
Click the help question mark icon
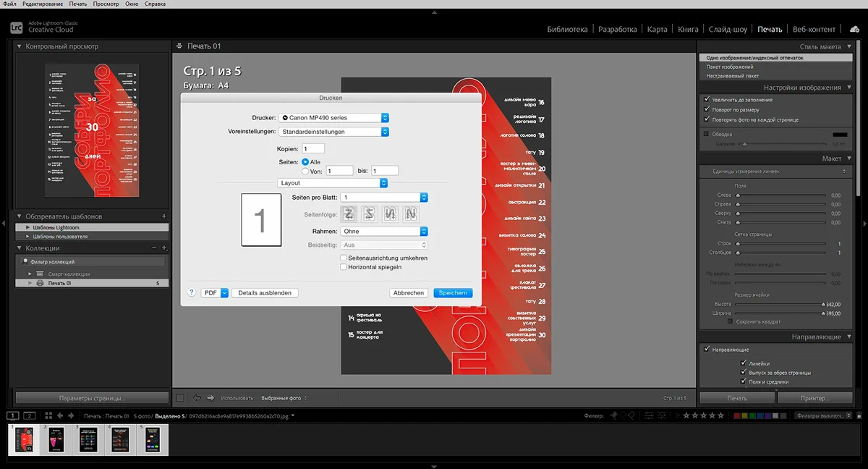point(192,293)
